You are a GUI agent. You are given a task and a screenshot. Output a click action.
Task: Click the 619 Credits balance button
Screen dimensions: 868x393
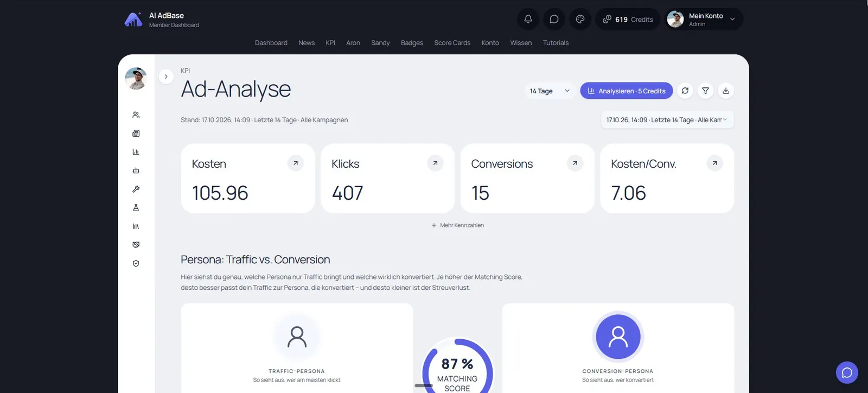click(x=628, y=20)
